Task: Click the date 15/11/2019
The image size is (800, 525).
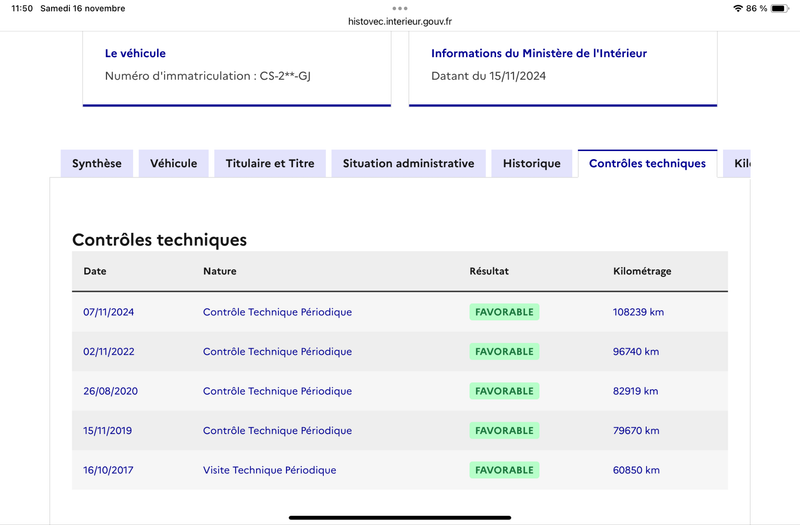Action: tap(108, 431)
